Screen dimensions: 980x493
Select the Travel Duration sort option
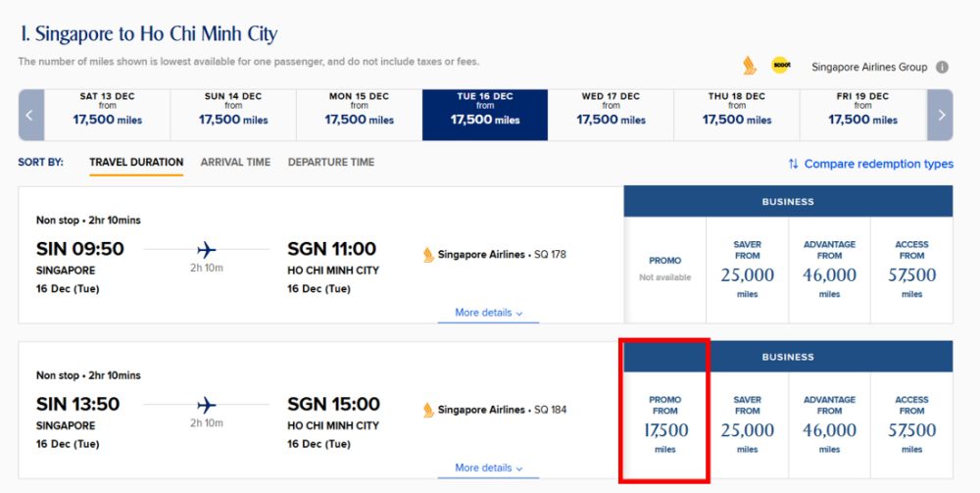pyautogui.click(x=136, y=163)
